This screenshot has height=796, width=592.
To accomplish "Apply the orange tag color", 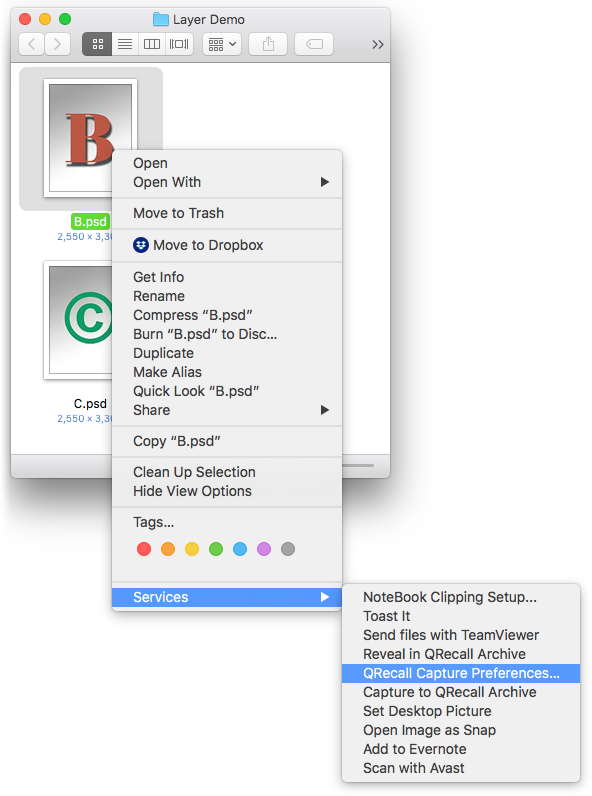I will point(168,549).
